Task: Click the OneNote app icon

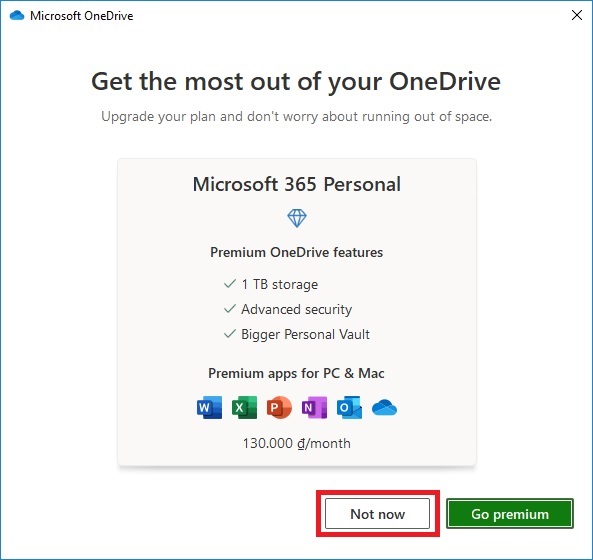Action: pyautogui.click(x=314, y=408)
